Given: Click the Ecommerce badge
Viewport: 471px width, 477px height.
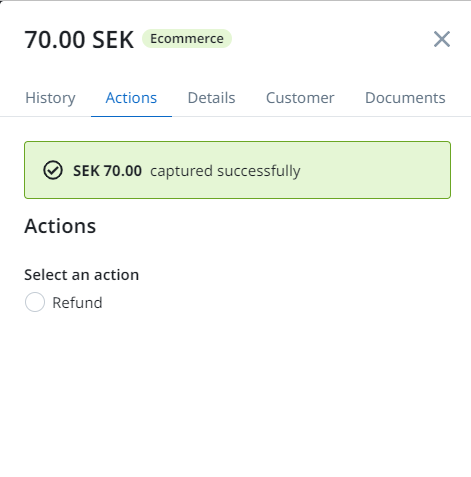Looking at the screenshot, I should tap(187, 39).
